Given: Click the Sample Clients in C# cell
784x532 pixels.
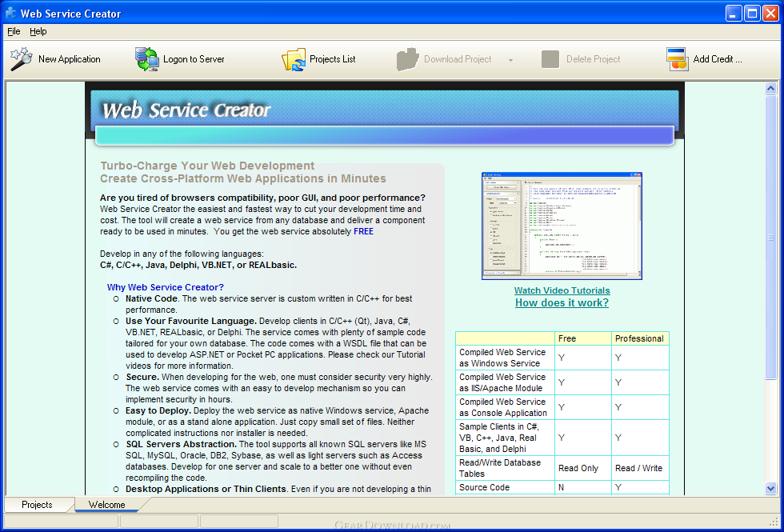Looking at the screenshot, I should point(505,438).
